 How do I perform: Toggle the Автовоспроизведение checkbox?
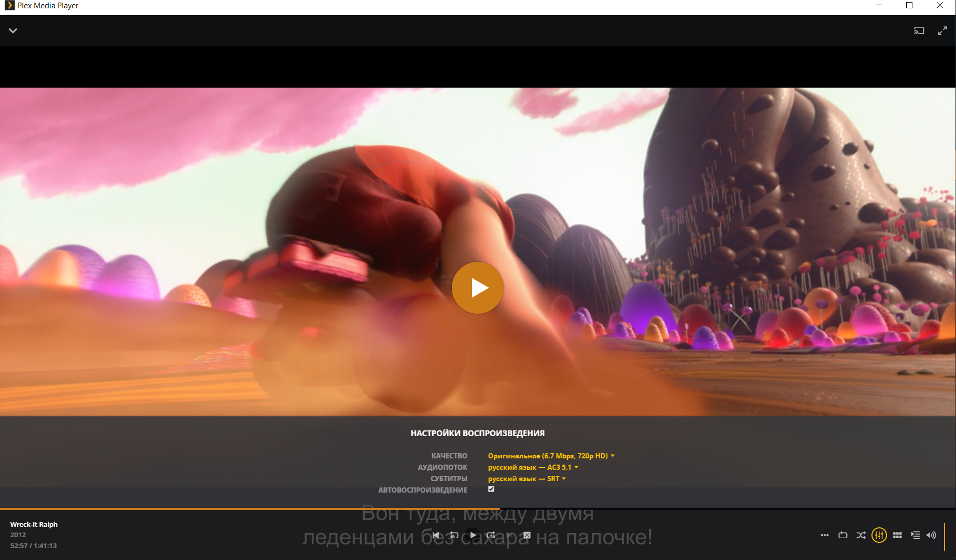491,489
